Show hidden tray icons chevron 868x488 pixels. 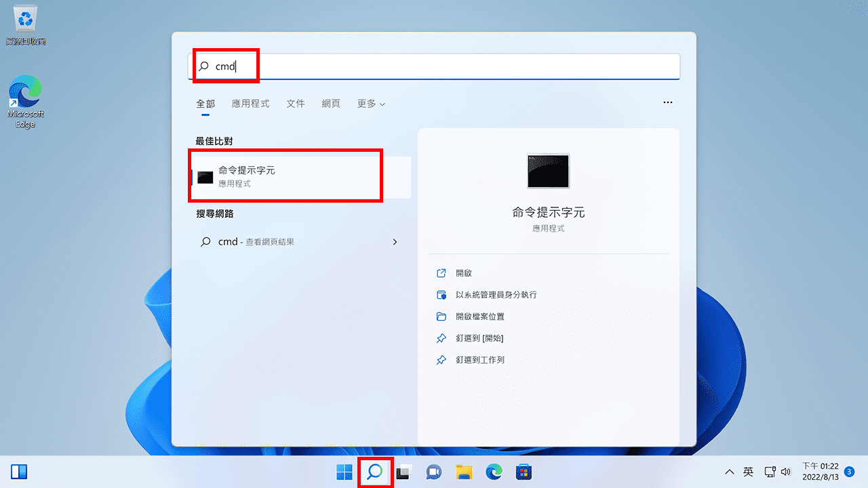click(x=730, y=472)
